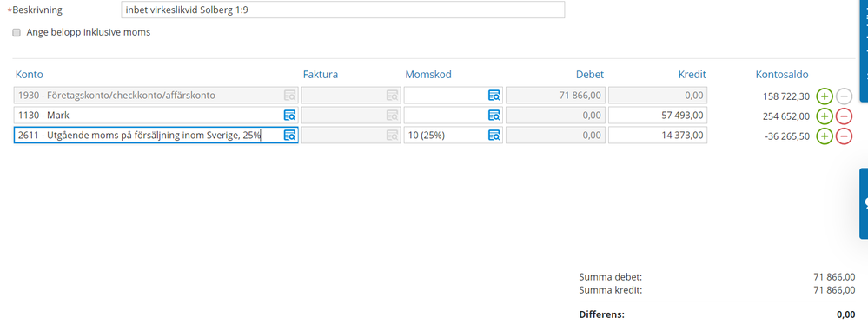Click the 1930 Företagskonto account field

(156, 96)
